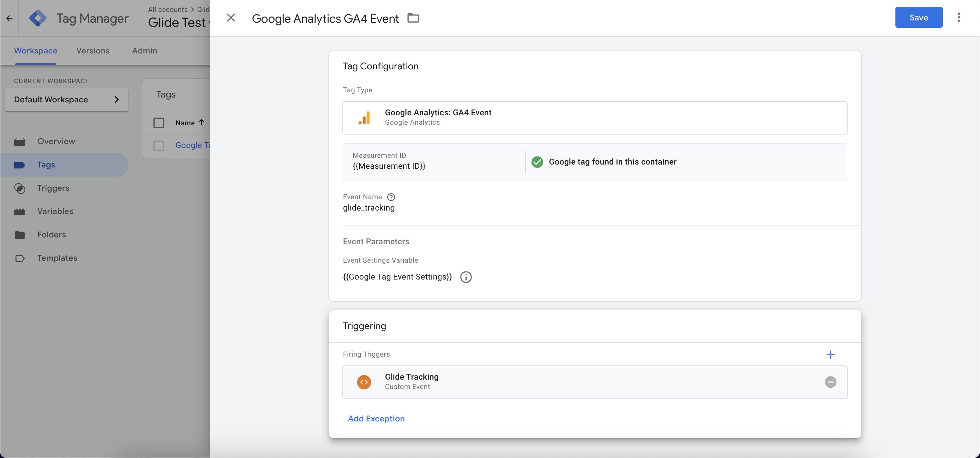Open the three-dot more actions menu
The width and height of the screenshot is (980, 458).
[x=959, y=17]
